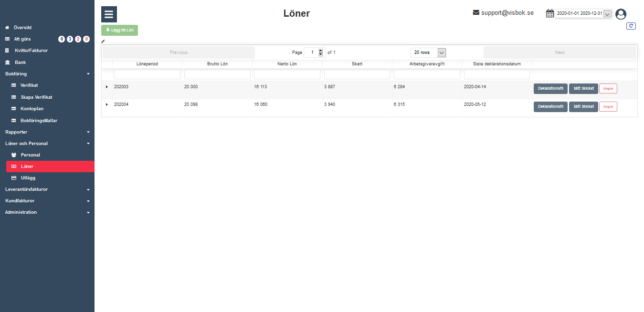Click the Bank building icon in sidebar
Viewport: 644px width, 312px height.
tap(7, 62)
